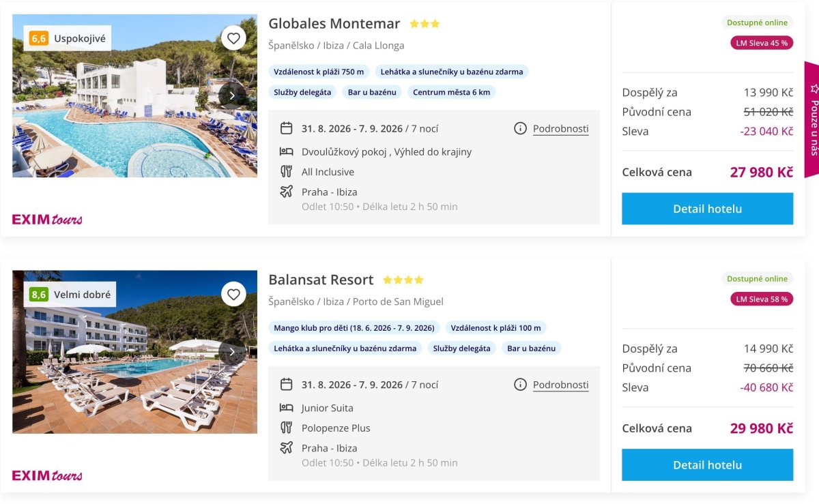Open Globales Montemar hotel title
The width and height of the screenshot is (819, 504).
point(334,23)
